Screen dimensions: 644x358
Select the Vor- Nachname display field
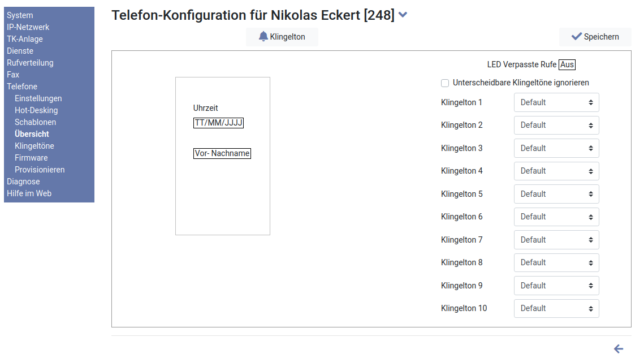pos(222,153)
